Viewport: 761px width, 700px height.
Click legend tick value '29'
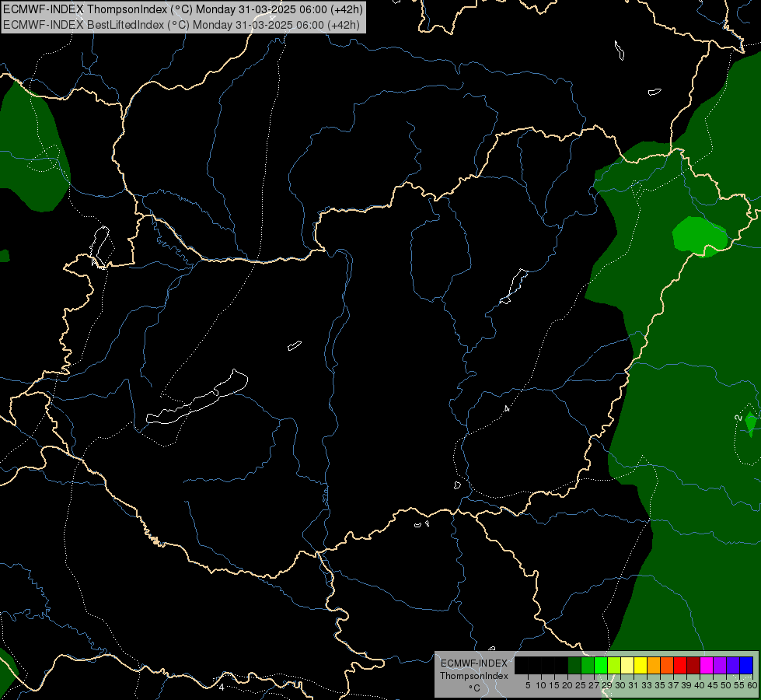[607, 685]
